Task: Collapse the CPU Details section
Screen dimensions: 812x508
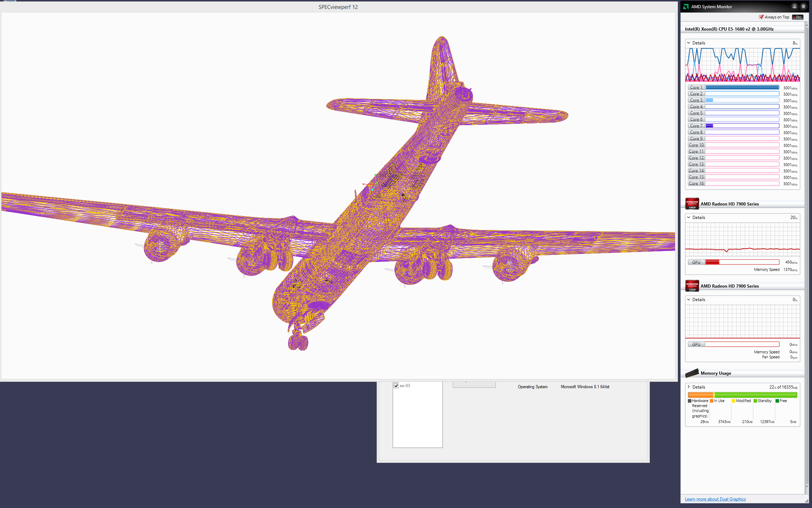Action: tap(689, 43)
